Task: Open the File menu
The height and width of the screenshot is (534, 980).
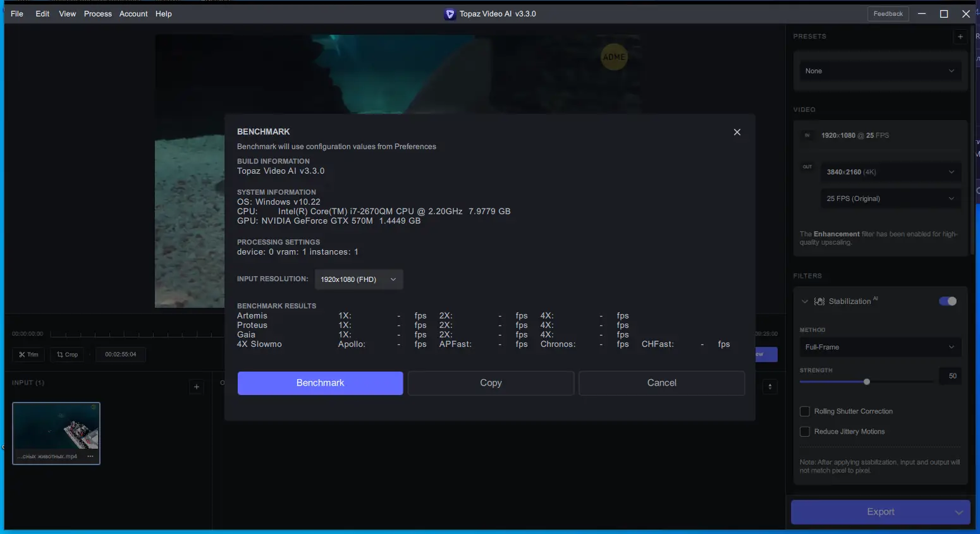Action: click(x=17, y=14)
